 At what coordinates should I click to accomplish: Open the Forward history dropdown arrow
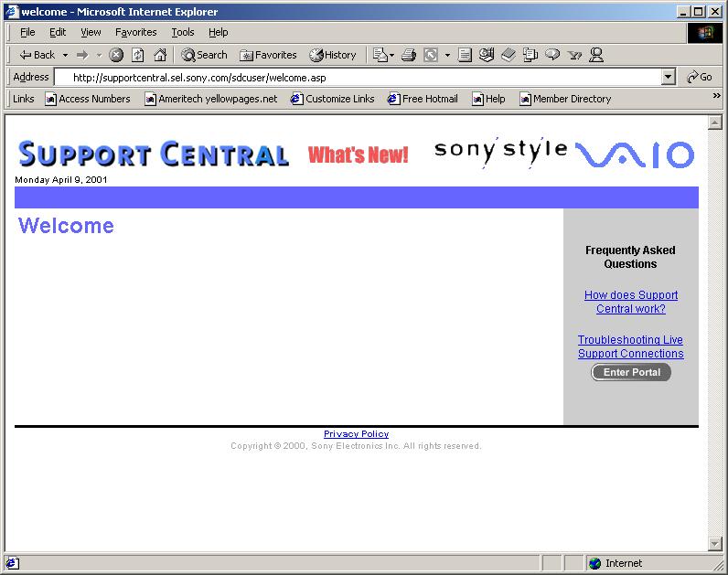(x=99, y=55)
